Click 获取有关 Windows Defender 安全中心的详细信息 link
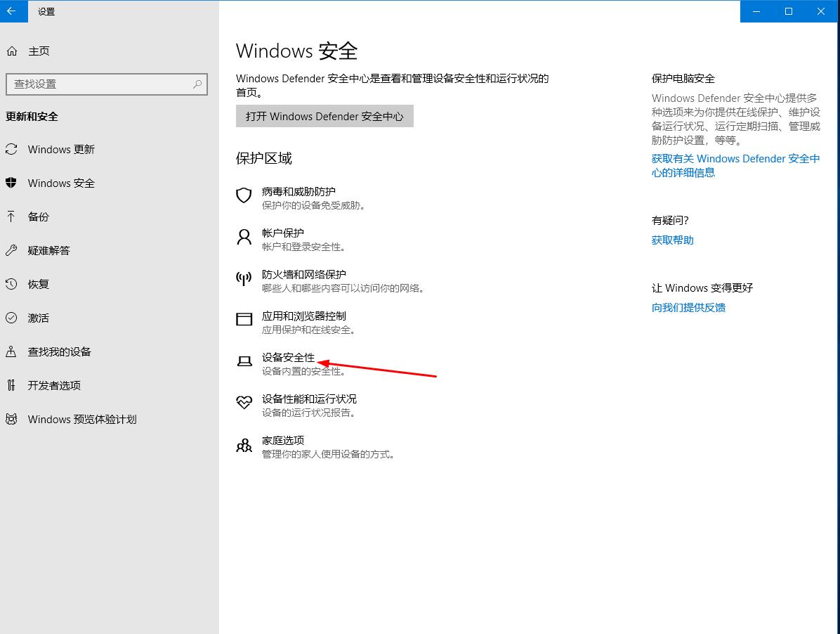 pos(735,166)
